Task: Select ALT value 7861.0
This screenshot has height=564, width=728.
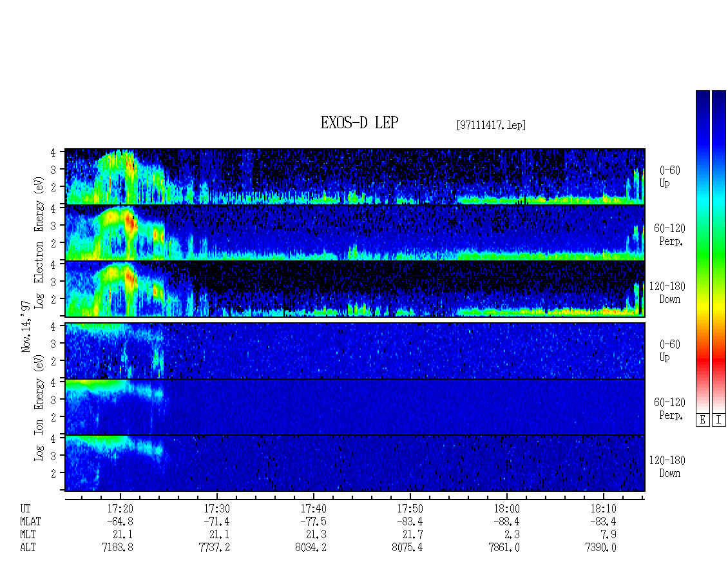Action: point(504,548)
